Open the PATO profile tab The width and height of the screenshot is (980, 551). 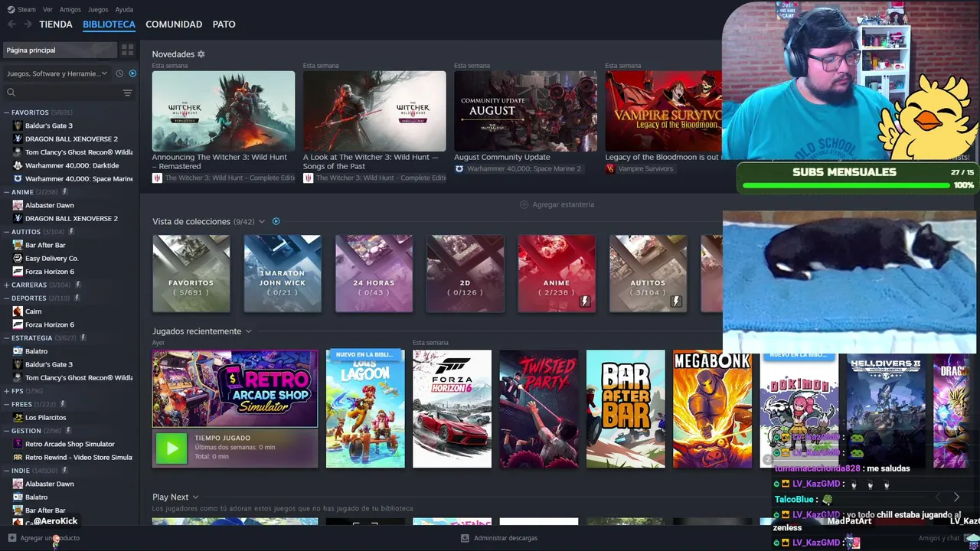(224, 24)
